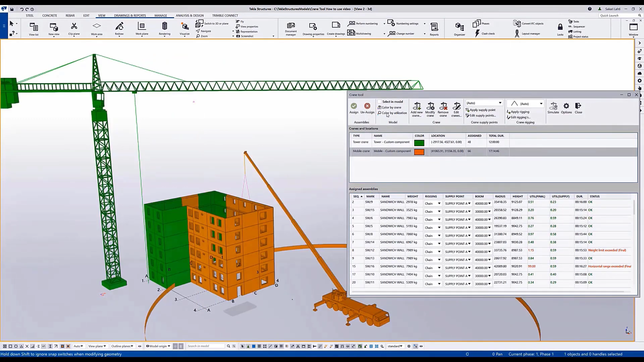Click Edit supply points
The width and height of the screenshot is (644, 362).
pos(481,116)
